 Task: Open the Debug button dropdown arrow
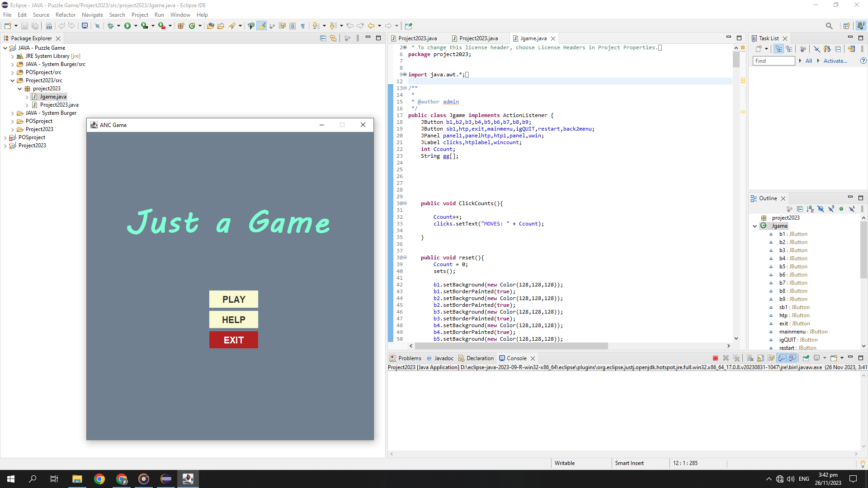118,26
